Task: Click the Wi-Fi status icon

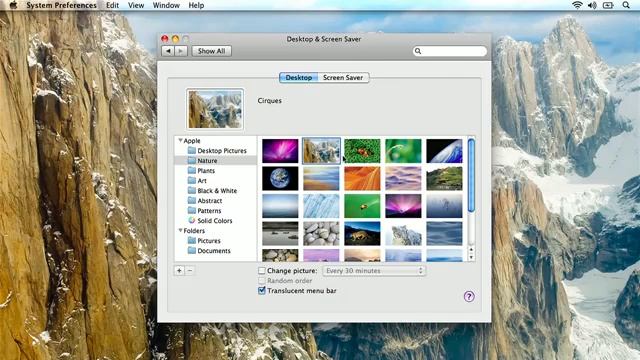Action: (577, 5)
